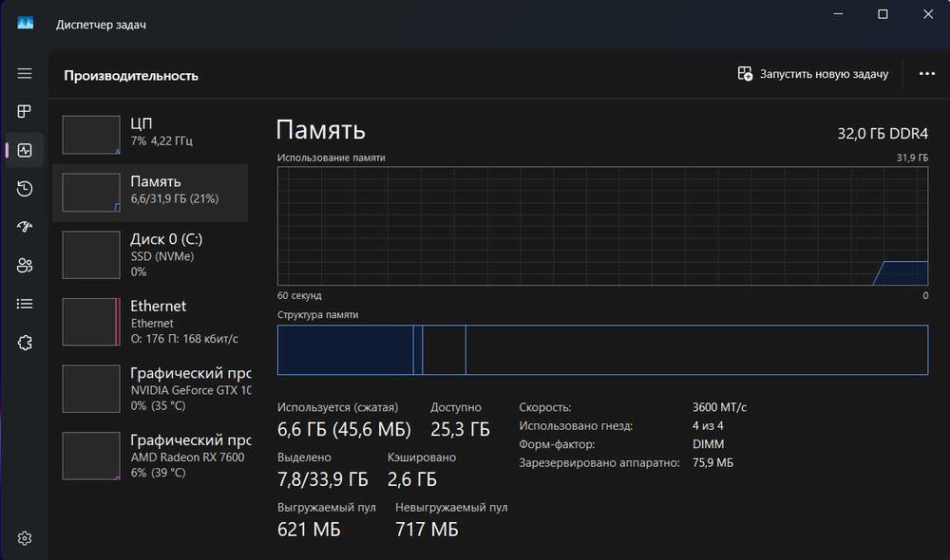Select the Performance page icon in sidebar
Screen dimensions: 950x560
25,150
